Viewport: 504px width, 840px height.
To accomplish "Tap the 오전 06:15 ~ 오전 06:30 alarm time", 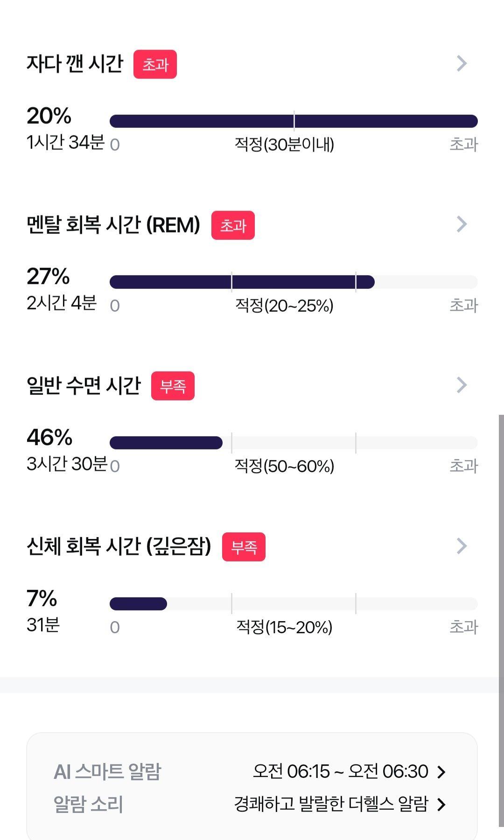I will pyautogui.click(x=340, y=771).
